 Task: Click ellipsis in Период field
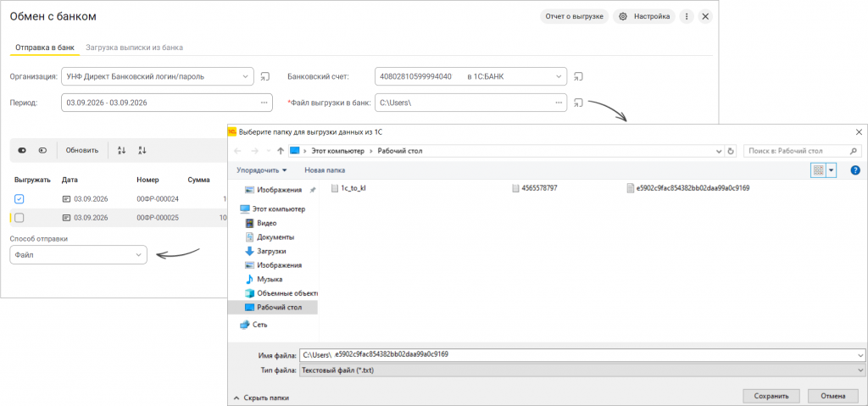pyautogui.click(x=264, y=103)
